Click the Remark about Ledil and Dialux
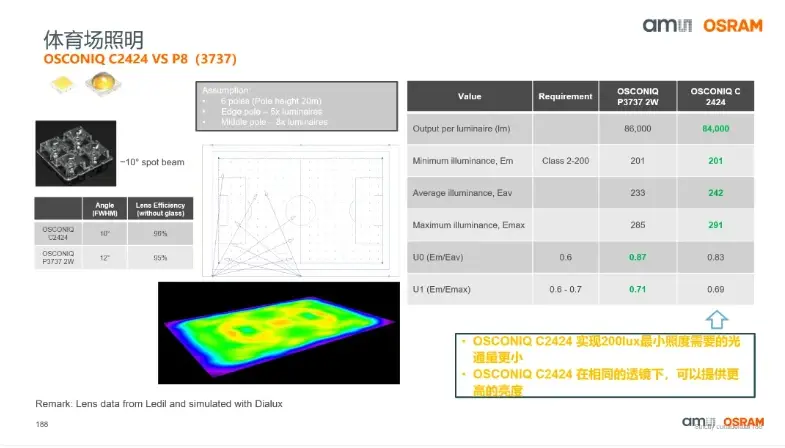This screenshot has height=448, width=785. point(159,403)
